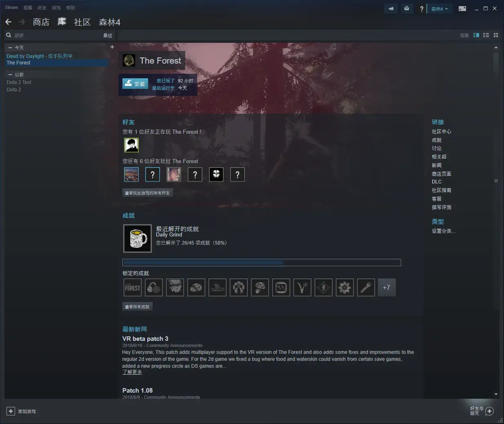Viewport: 504px width, 424px height.
Task: Click the plus icon beside 添加游戏
Action: point(11,411)
